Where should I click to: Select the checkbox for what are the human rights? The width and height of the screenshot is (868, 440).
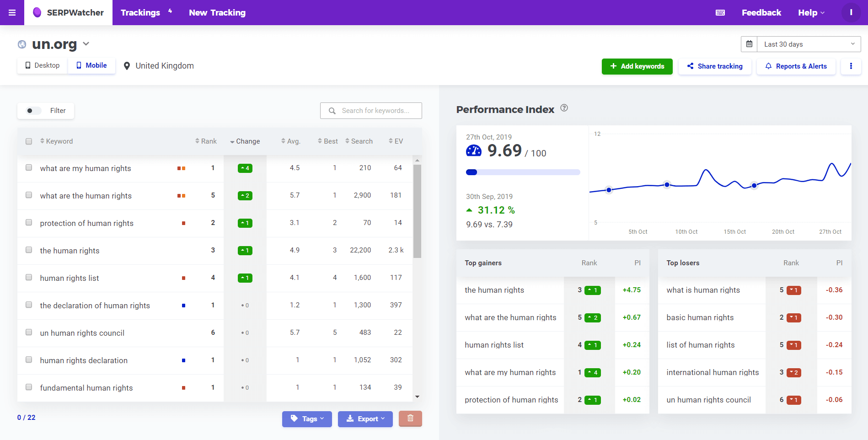[x=29, y=195]
